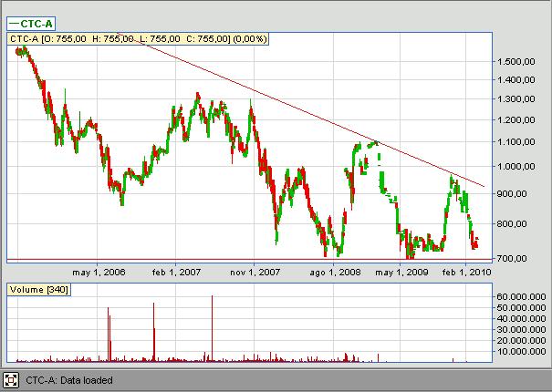Click the 30.000.000 volume axis label
The width and height of the screenshot is (552, 392).
pos(521,330)
